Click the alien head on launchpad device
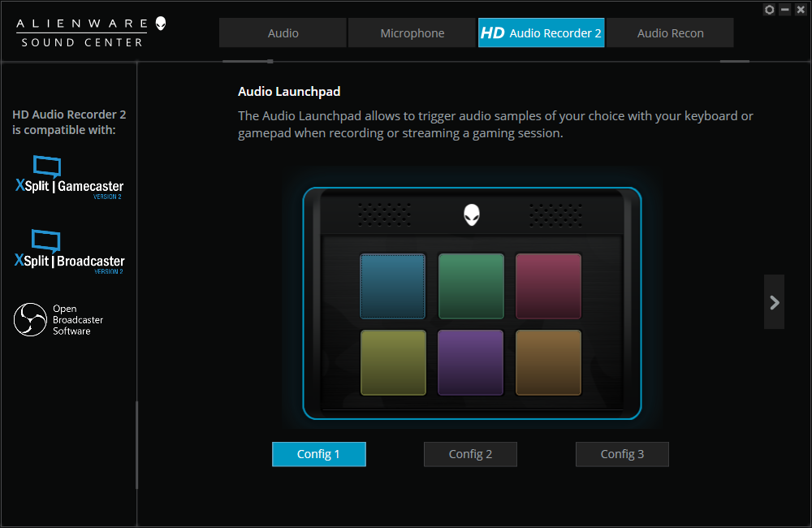Image resolution: width=812 pixels, height=528 pixels. tap(472, 214)
